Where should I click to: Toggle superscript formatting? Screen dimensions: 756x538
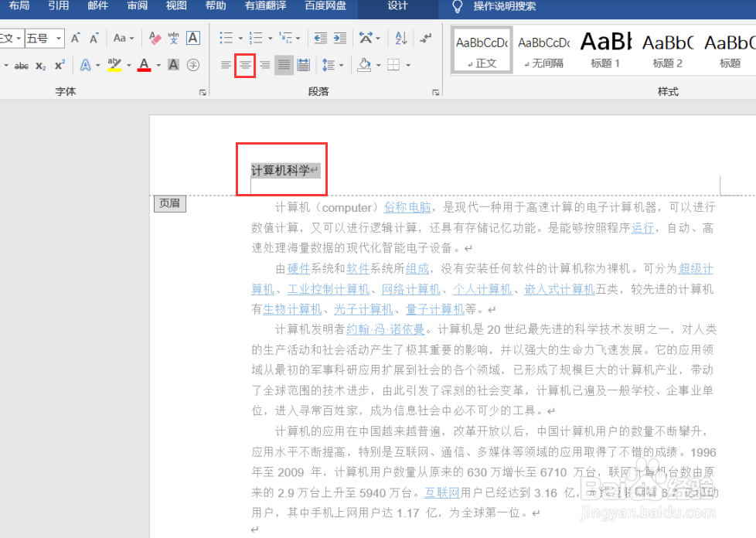coord(60,65)
